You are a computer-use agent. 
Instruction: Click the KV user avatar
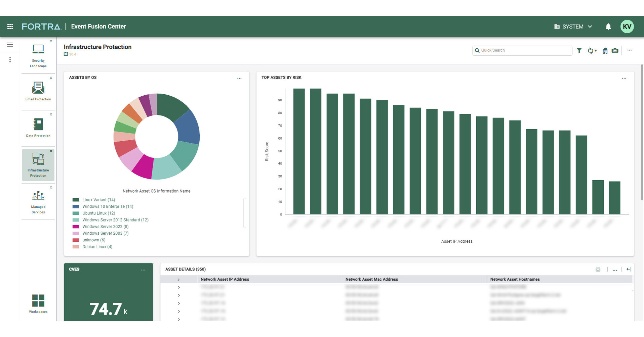pyautogui.click(x=627, y=27)
